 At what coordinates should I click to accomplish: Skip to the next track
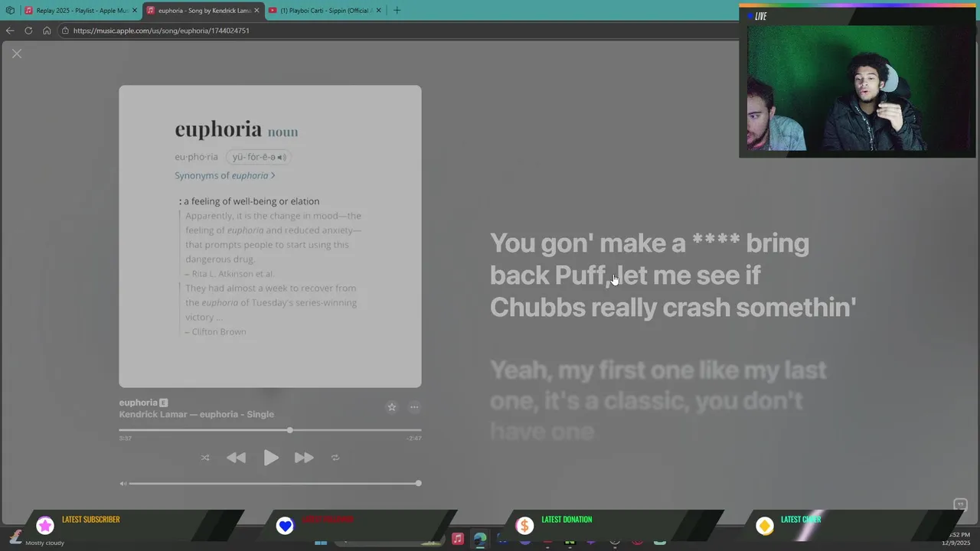(x=304, y=458)
